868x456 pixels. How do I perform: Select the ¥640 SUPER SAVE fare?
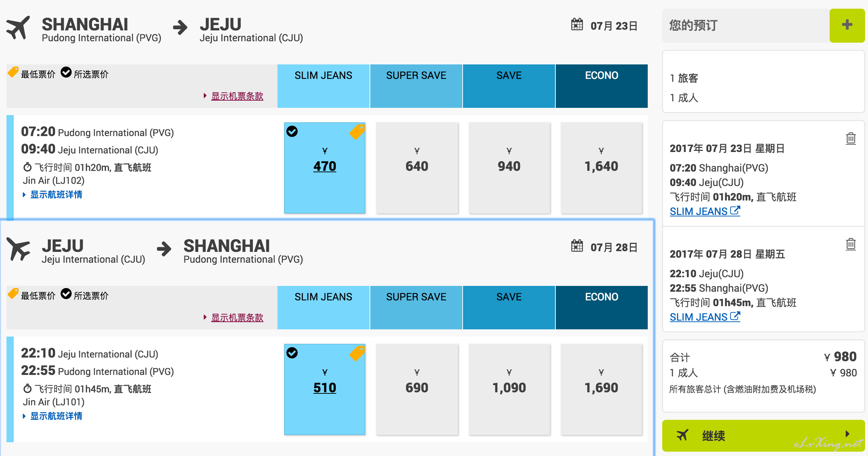tap(417, 168)
